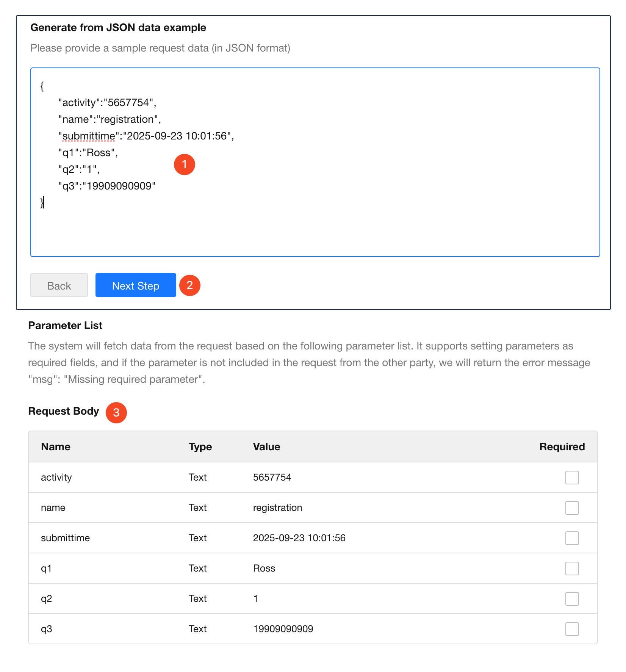Viewport: 626px width, 672px height.
Task: Click the red number 1 marker
Action: 185,164
